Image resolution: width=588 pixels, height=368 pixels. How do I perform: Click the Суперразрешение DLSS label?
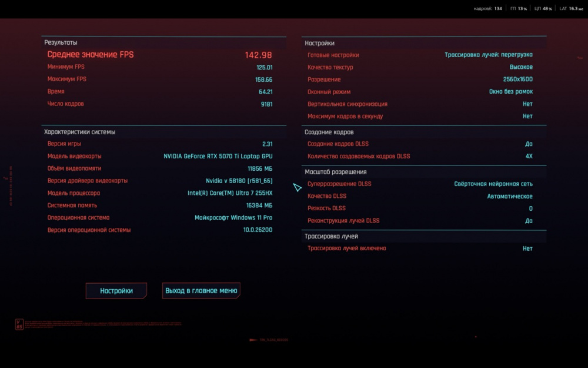point(339,184)
